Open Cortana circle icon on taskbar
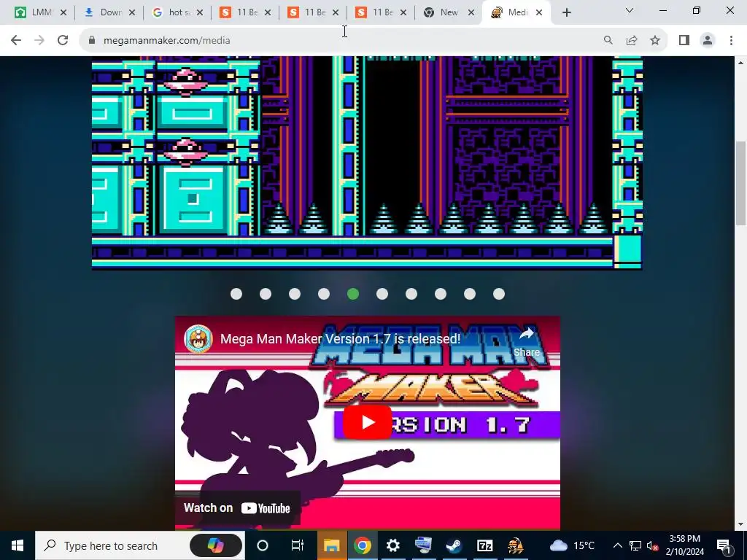This screenshot has width=747, height=560. [263, 545]
